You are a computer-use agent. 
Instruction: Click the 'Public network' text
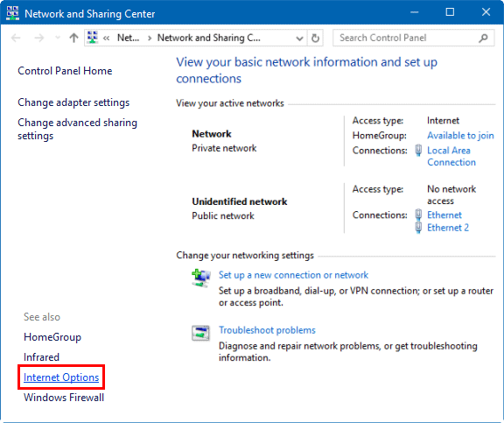tap(223, 215)
